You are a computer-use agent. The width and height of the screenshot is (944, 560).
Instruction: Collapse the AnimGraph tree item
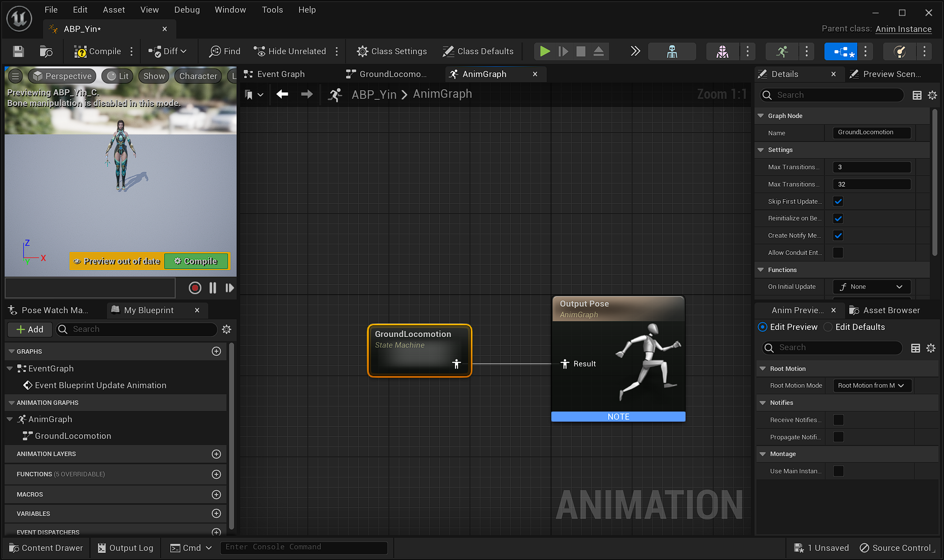[10, 419]
